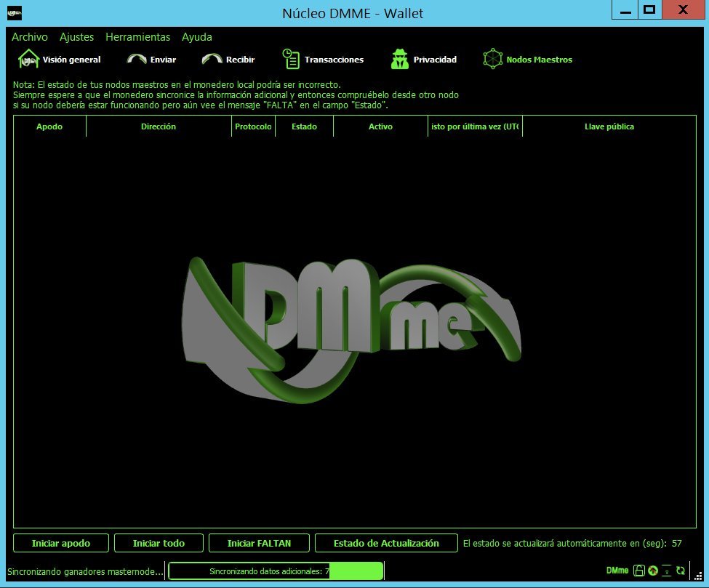Screen dimensions: 709x588
Task: Close the Núcleo DMME wallet window
Action: tap(683, 10)
